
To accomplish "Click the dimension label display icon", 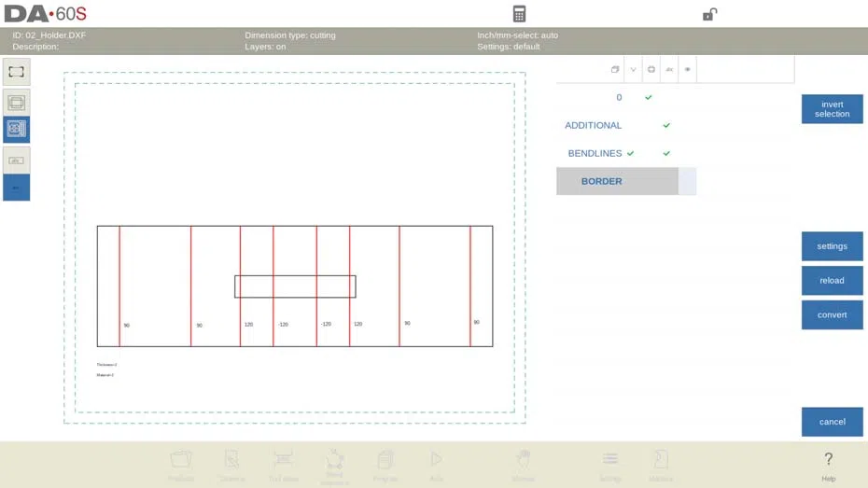I will pyautogui.click(x=16, y=160).
